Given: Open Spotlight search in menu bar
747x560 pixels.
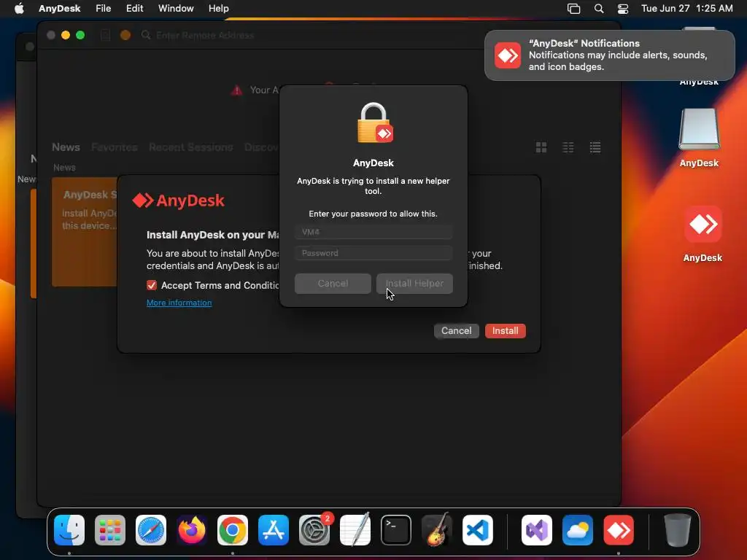Looking at the screenshot, I should (x=599, y=9).
